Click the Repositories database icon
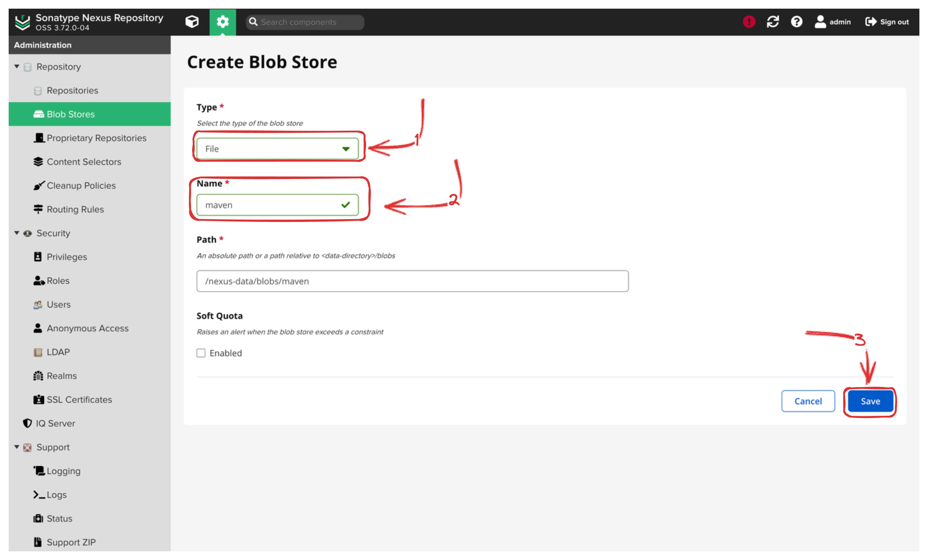This screenshot has height=560, width=928. [38, 91]
